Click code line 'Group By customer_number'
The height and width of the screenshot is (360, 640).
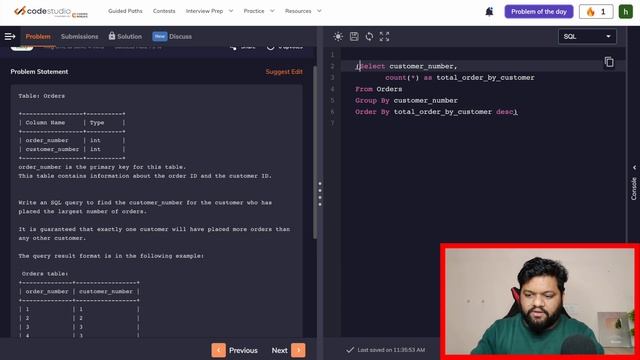point(407,100)
